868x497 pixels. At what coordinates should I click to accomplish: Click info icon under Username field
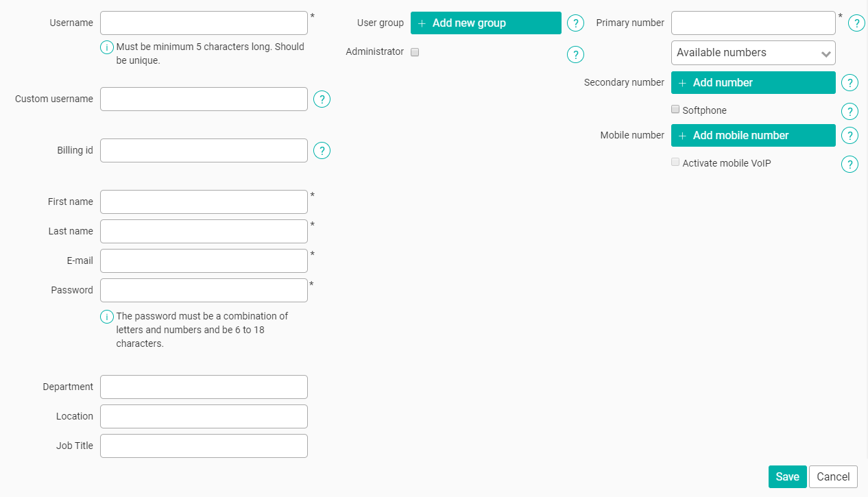(x=107, y=47)
